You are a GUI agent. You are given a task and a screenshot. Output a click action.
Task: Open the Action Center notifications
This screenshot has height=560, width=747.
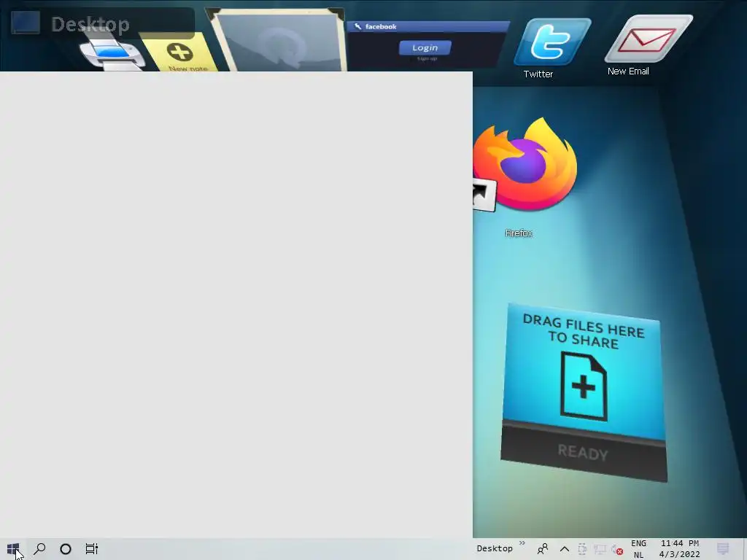[723, 549]
